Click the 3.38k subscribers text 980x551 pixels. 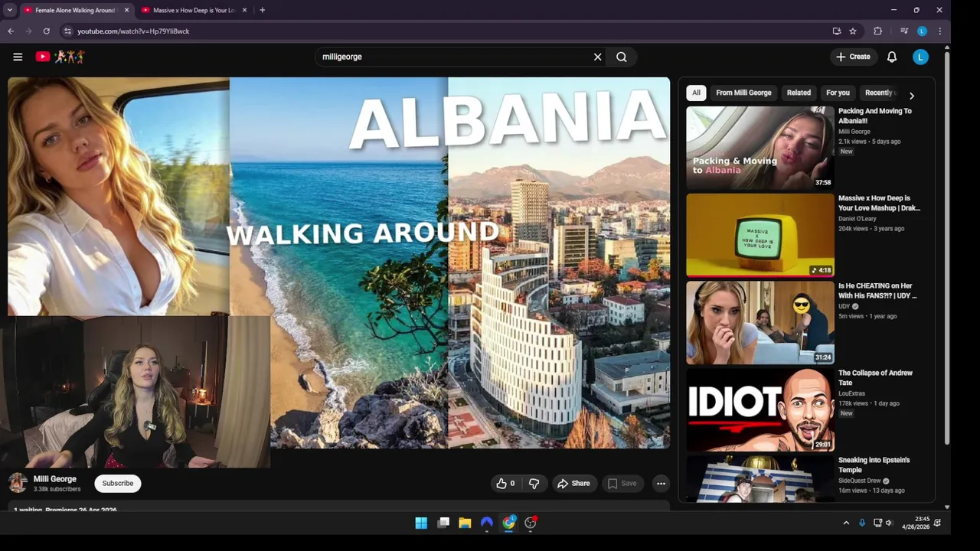57,489
